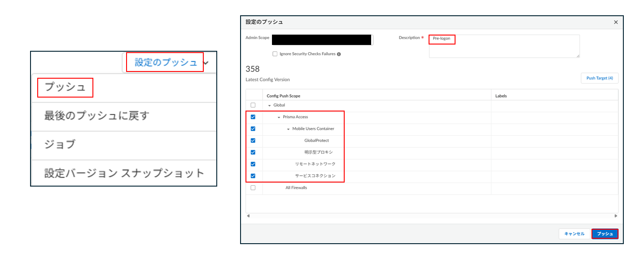The height and width of the screenshot is (254, 644).
Task: Click the Push Target (4) button
Action: point(599,78)
